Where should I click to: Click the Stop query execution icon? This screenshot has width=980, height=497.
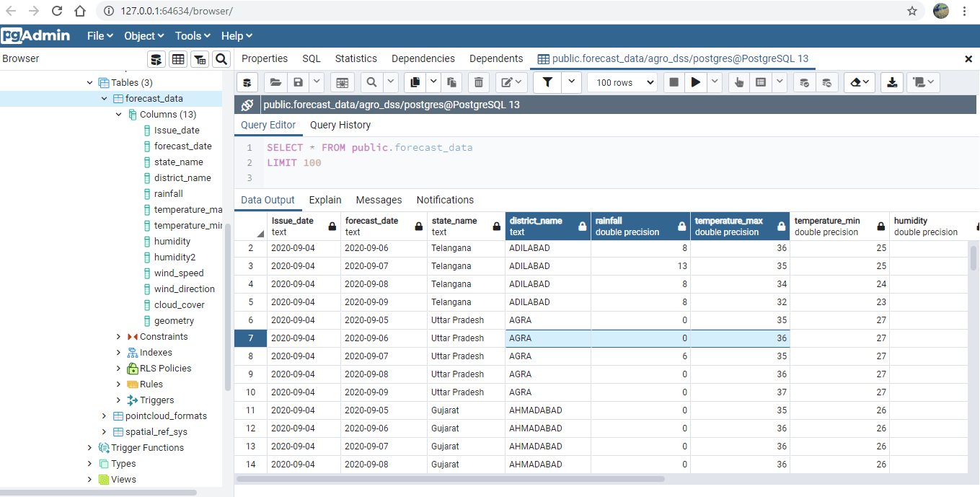tap(672, 82)
